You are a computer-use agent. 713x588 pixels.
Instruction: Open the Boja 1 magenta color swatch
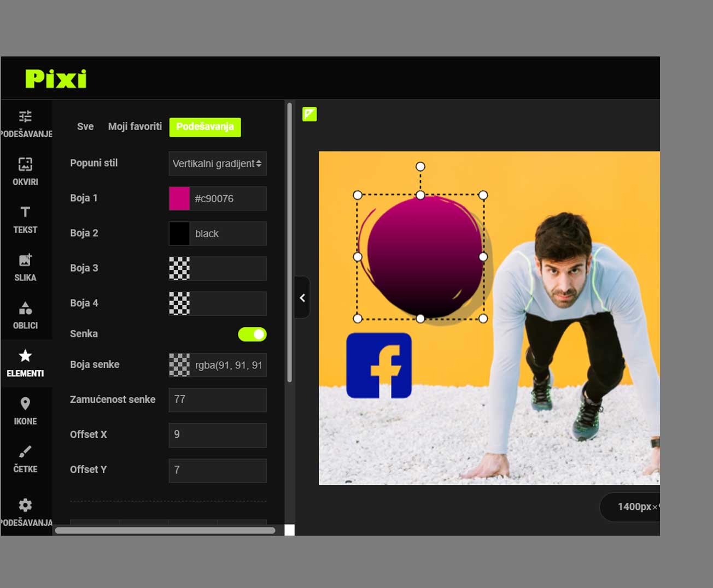[179, 198]
